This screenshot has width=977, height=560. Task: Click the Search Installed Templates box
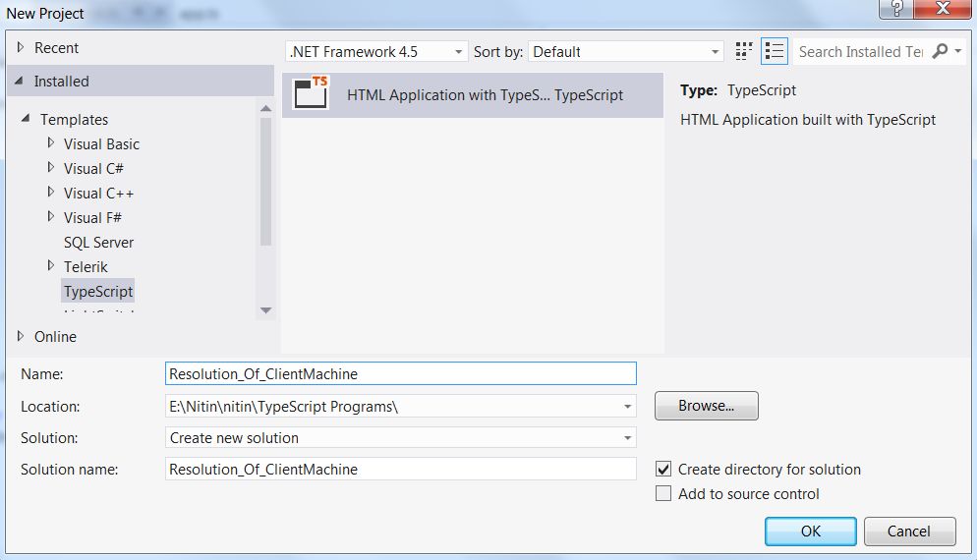pos(861,52)
